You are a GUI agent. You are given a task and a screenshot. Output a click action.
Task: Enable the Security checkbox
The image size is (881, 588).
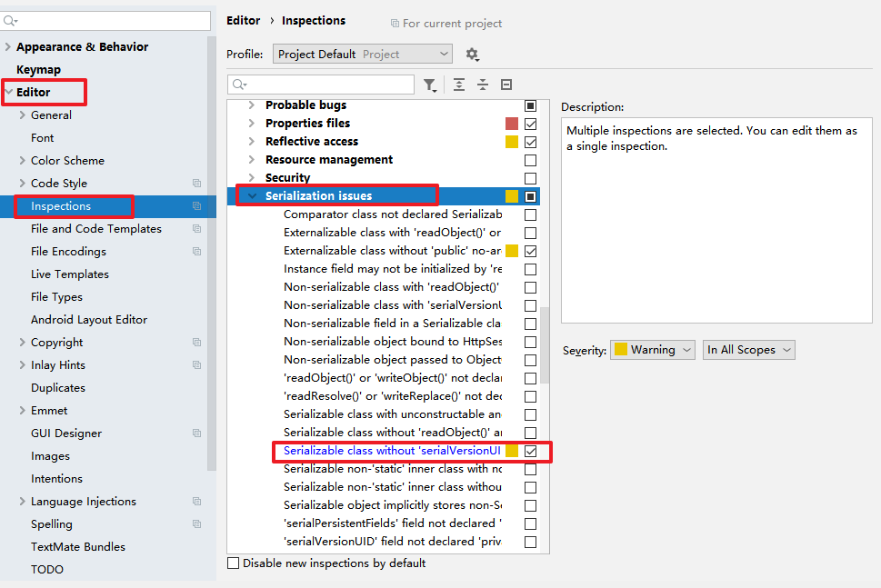click(x=530, y=179)
